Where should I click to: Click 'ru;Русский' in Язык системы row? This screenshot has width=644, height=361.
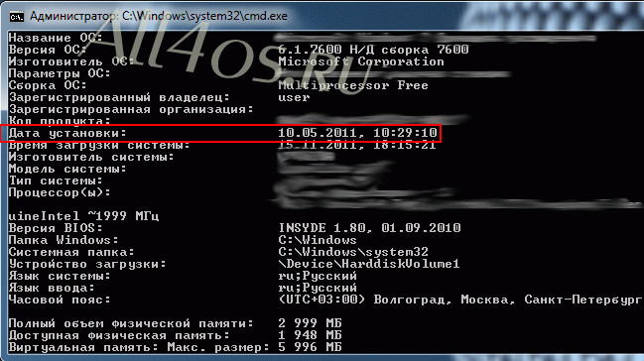click(318, 276)
